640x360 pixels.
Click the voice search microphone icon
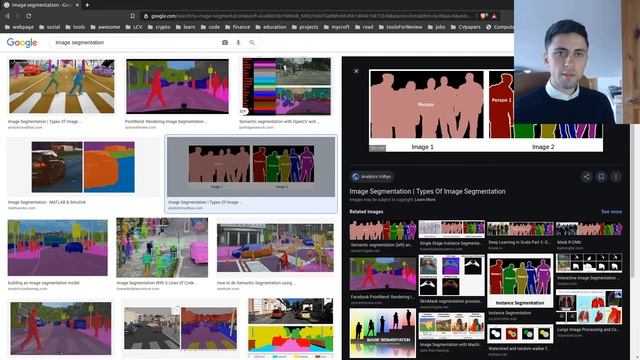(x=238, y=42)
